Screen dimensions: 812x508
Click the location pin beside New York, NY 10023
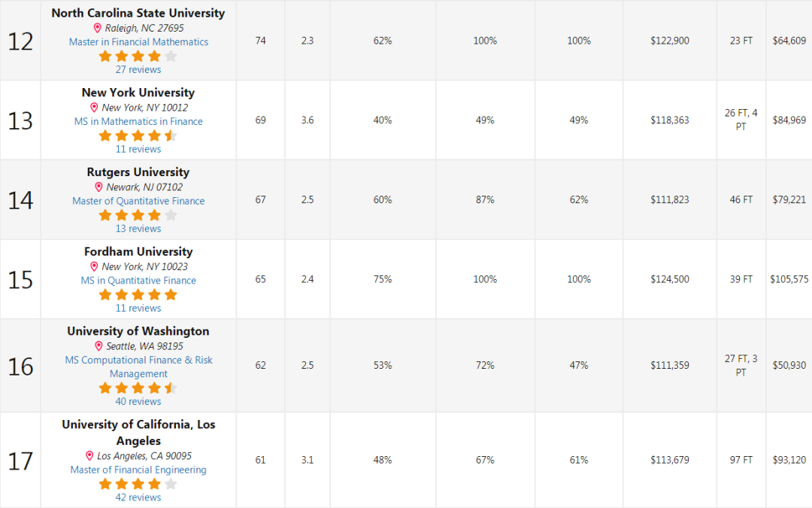94,266
